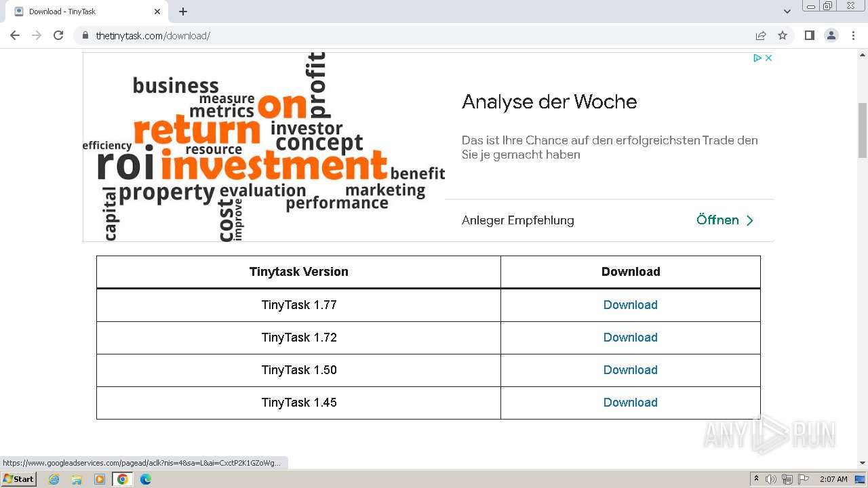Go back to the previous page
868x488 pixels.
coord(15,35)
